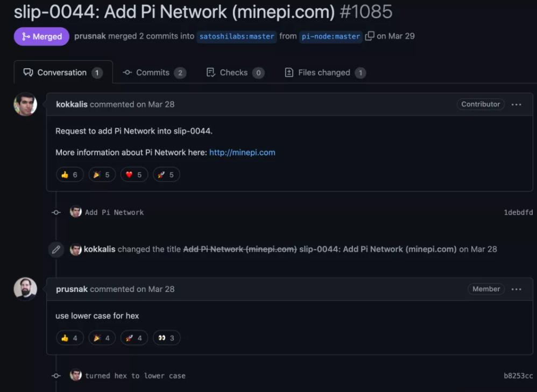Viewport: 537px width, 392px height.
Task: Open commit hash b8253cc
Action: (x=518, y=375)
